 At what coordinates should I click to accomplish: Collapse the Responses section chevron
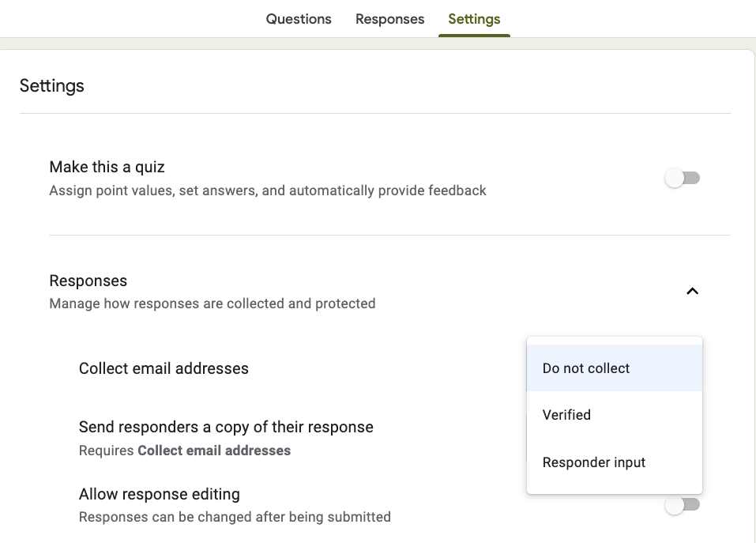[692, 292]
